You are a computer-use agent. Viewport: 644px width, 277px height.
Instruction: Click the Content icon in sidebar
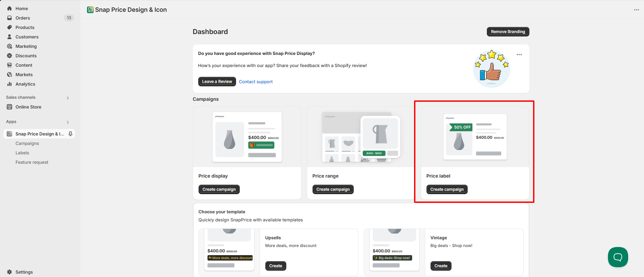9,65
